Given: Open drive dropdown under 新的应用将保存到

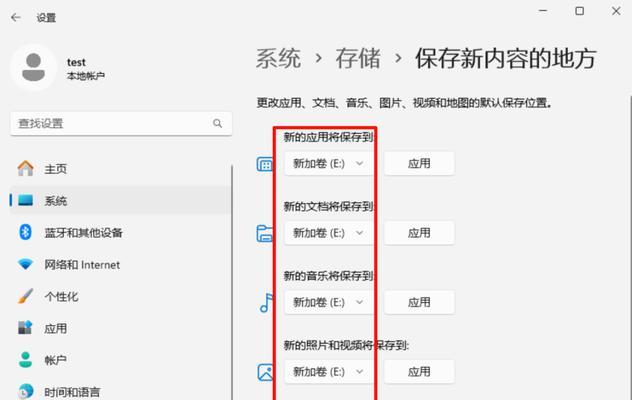Looking at the screenshot, I should pos(329,163).
